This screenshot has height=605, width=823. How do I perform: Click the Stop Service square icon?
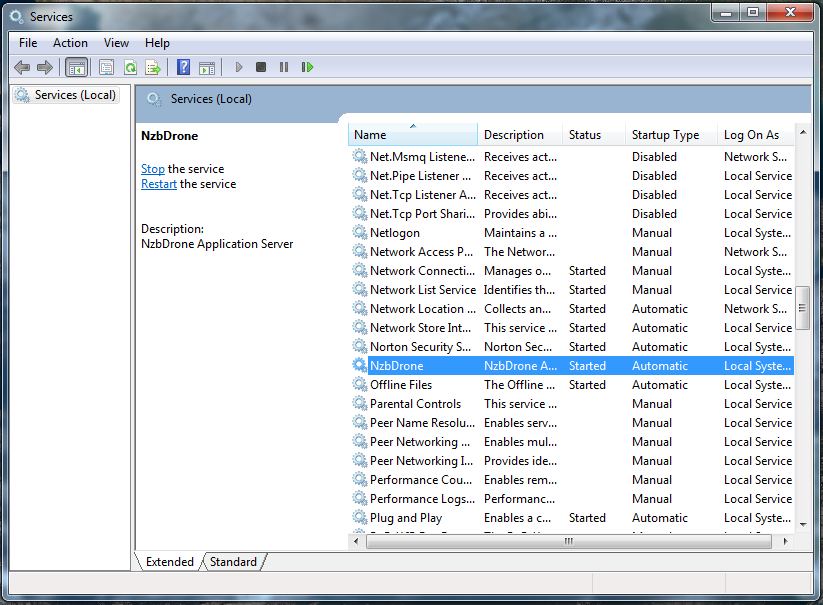click(261, 67)
